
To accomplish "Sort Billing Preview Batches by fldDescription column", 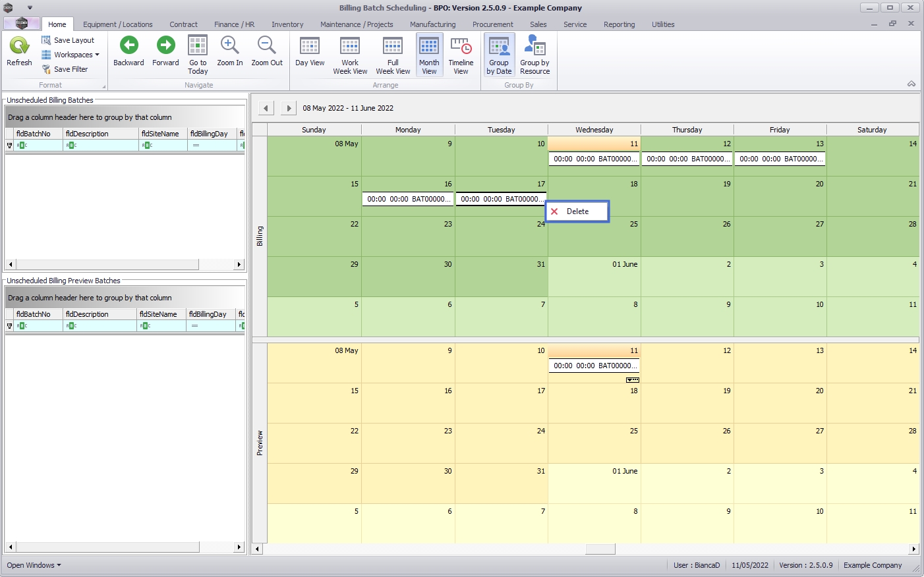I will (100, 314).
